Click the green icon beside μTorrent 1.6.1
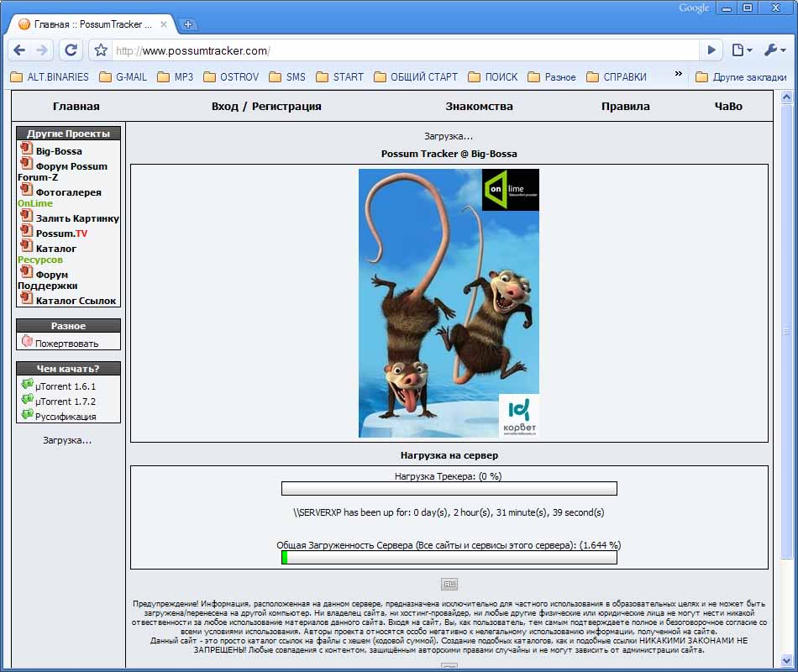Viewport: 798px width, 672px height. [x=28, y=383]
